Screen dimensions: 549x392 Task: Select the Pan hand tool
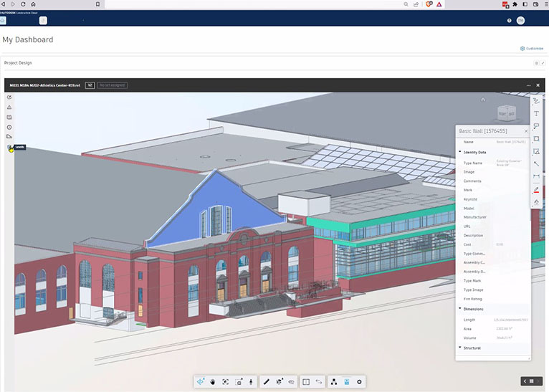213,382
